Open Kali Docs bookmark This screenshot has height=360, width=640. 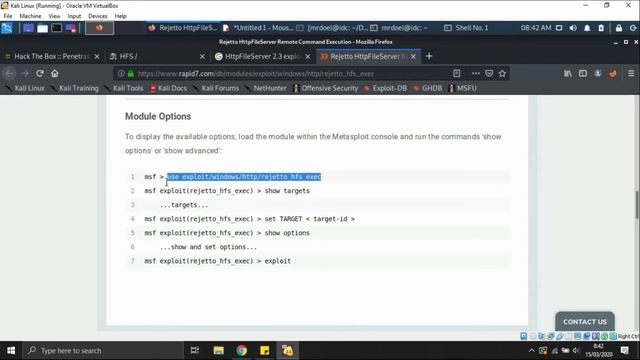click(168, 88)
